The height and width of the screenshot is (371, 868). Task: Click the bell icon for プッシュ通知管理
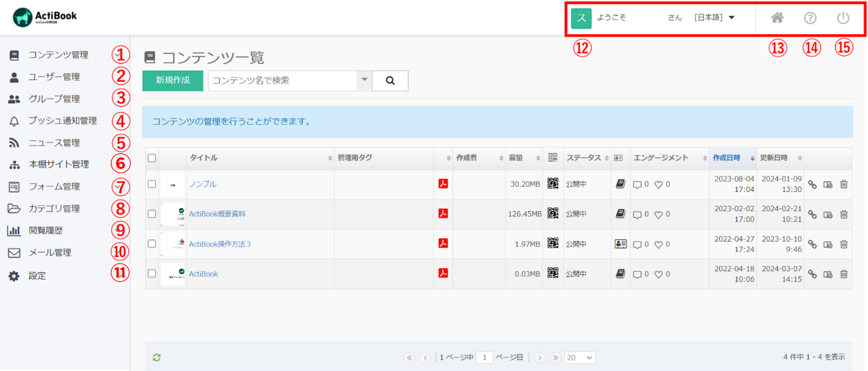point(14,121)
